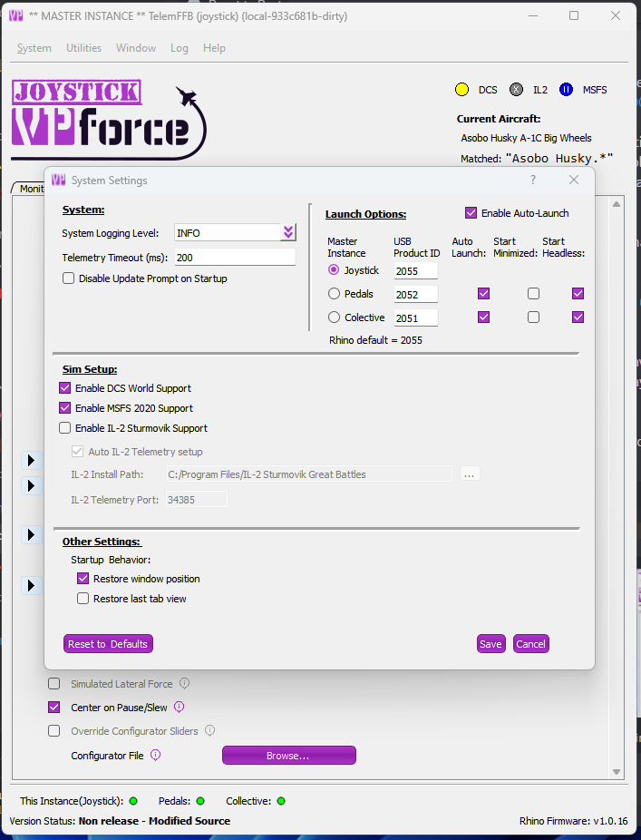Open the System menu

click(34, 48)
